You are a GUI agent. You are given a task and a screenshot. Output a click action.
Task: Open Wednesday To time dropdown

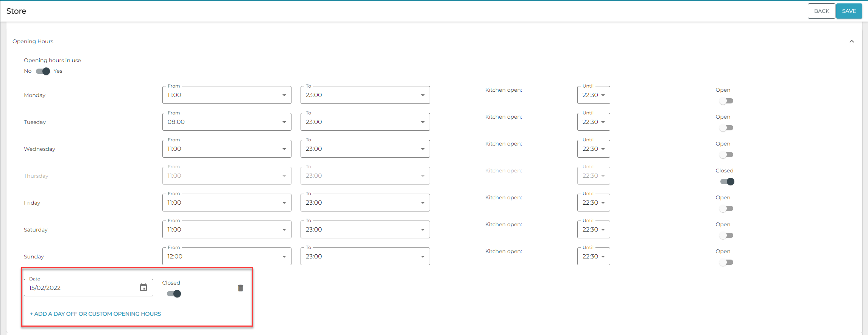pos(365,149)
